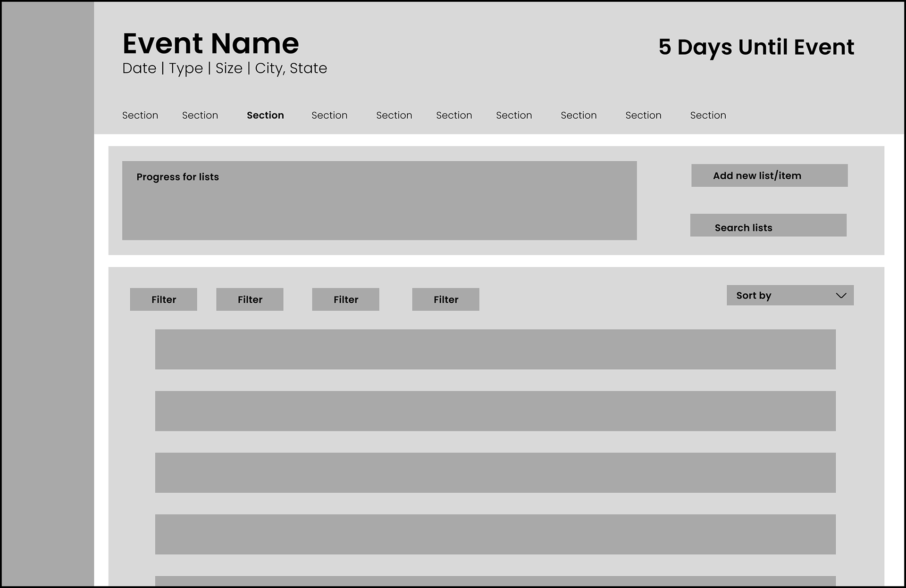The image size is (906, 588).
Task: Open the bold active Section tab
Action: tap(265, 115)
